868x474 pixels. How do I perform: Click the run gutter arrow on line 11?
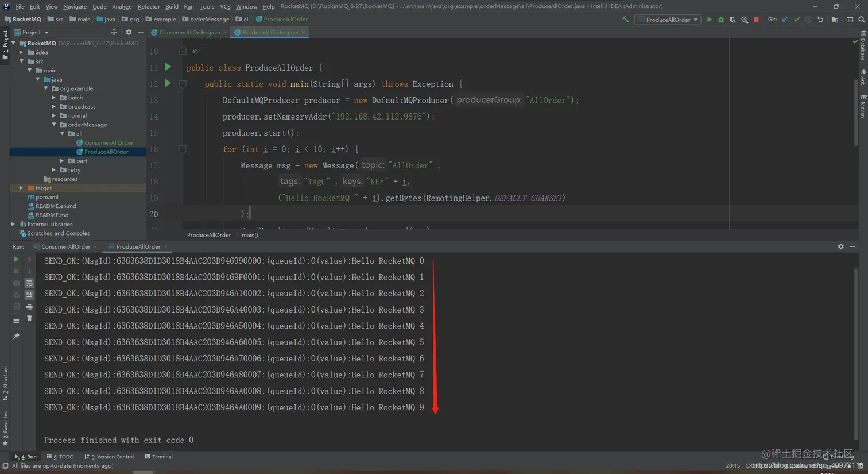(x=168, y=67)
